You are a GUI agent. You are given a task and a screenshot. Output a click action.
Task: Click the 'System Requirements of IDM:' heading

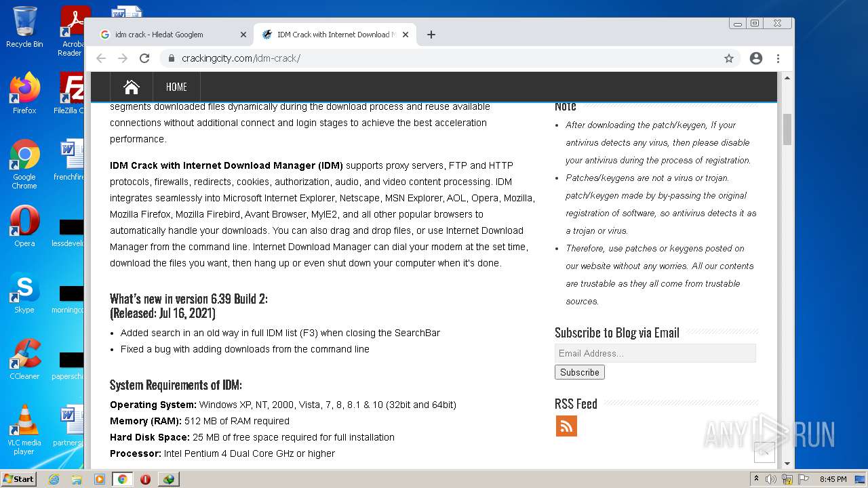click(x=176, y=385)
